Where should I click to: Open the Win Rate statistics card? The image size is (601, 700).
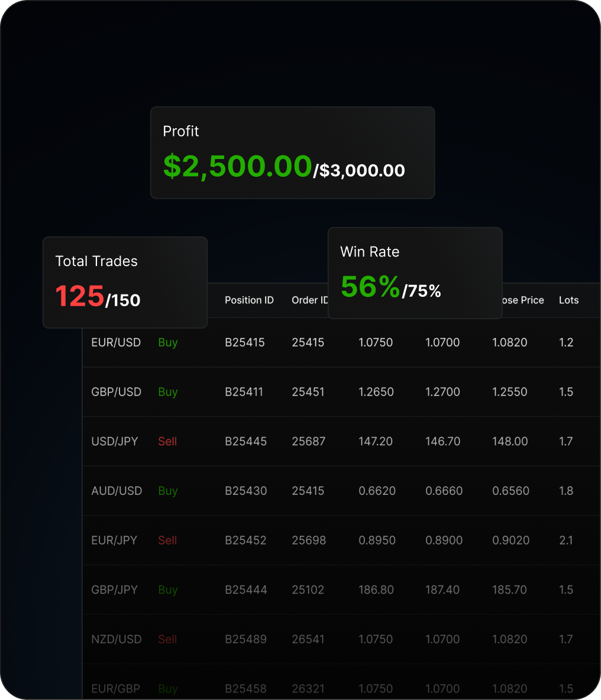[415, 273]
